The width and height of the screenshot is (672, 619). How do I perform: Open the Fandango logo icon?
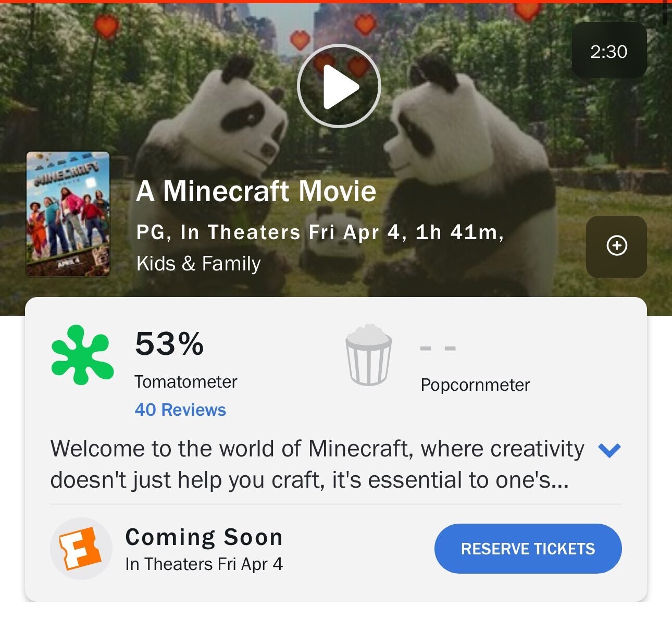point(81,549)
